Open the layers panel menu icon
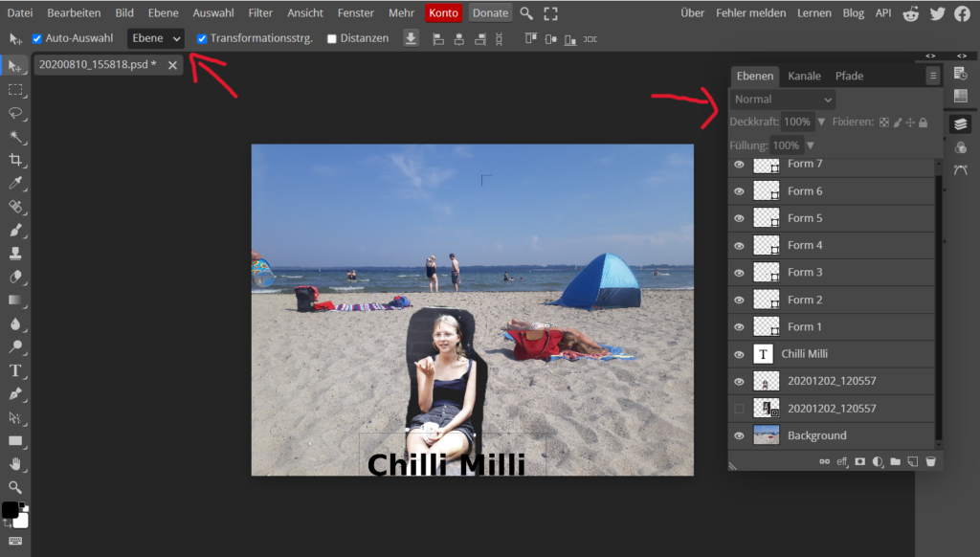 [933, 76]
